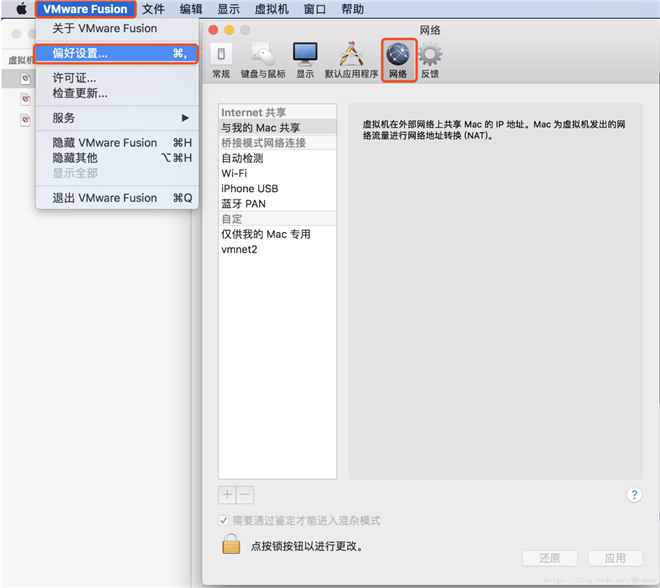Open Default Applications (默认应用程序) pane
Image resolution: width=660 pixels, height=588 pixels.
click(x=351, y=61)
